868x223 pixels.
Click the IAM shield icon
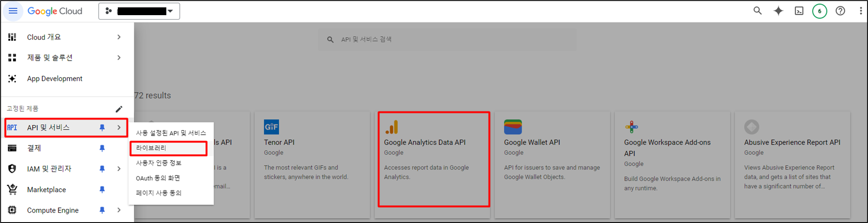(12, 168)
